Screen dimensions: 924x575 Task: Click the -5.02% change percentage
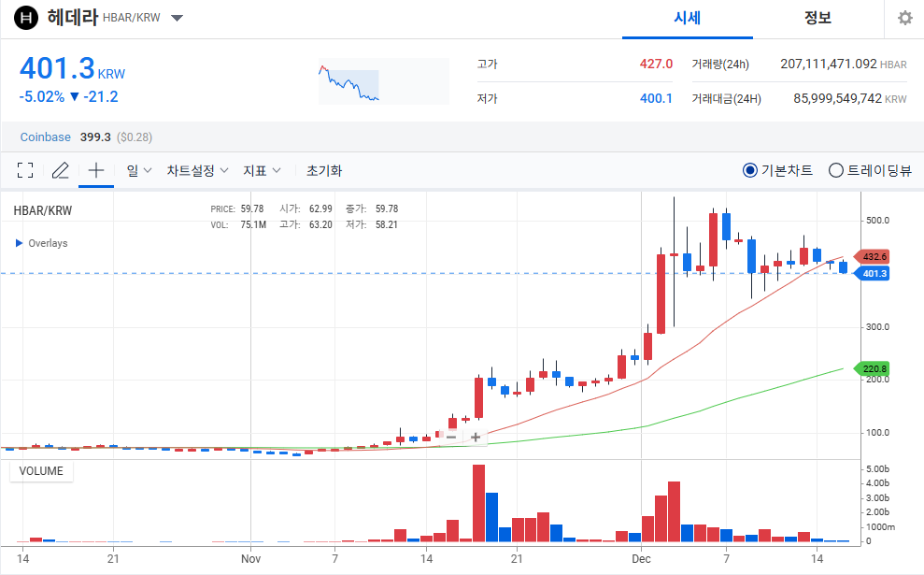[x=42, y=96]
